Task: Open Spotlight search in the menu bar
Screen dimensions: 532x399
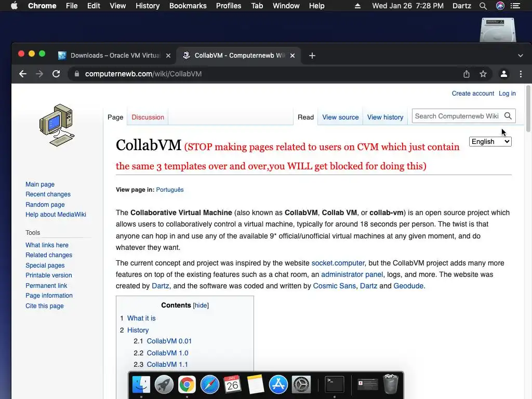Action: (483, 6)
